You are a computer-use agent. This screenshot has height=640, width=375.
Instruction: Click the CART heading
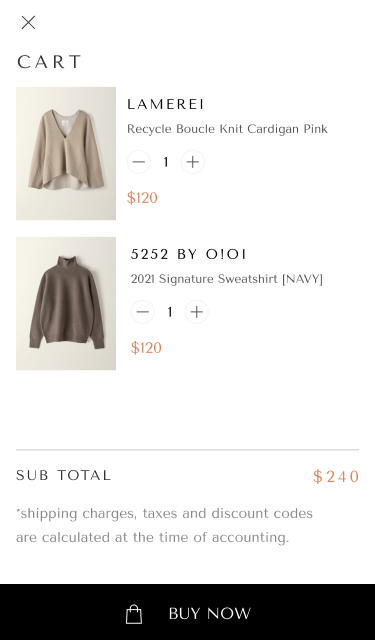pyautogui.click(x=49, y=62)
